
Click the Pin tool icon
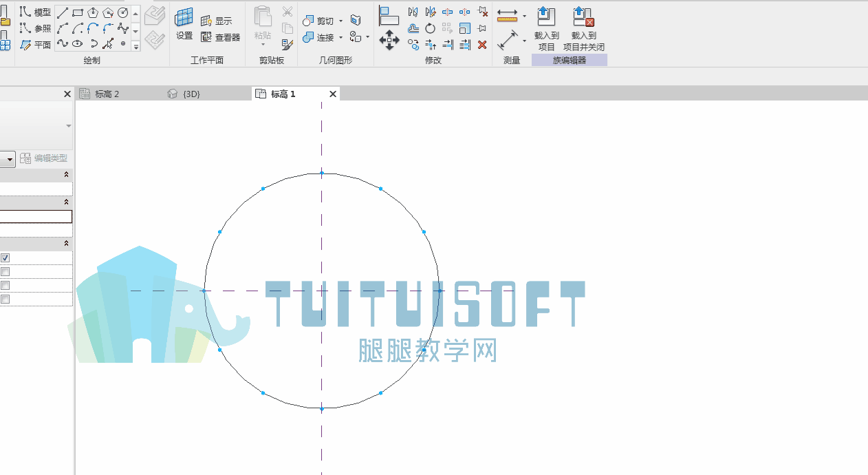point(482,28)
